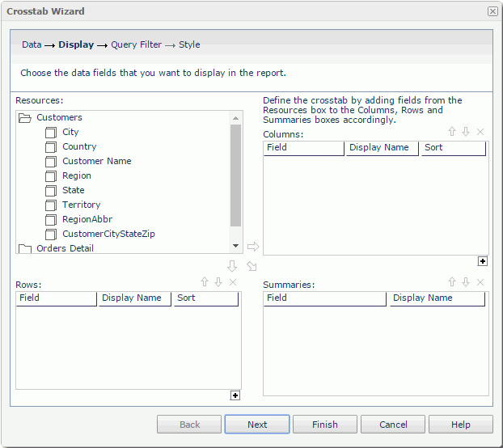
Task: Move up selected field in Rows
Action: [205, 282]
